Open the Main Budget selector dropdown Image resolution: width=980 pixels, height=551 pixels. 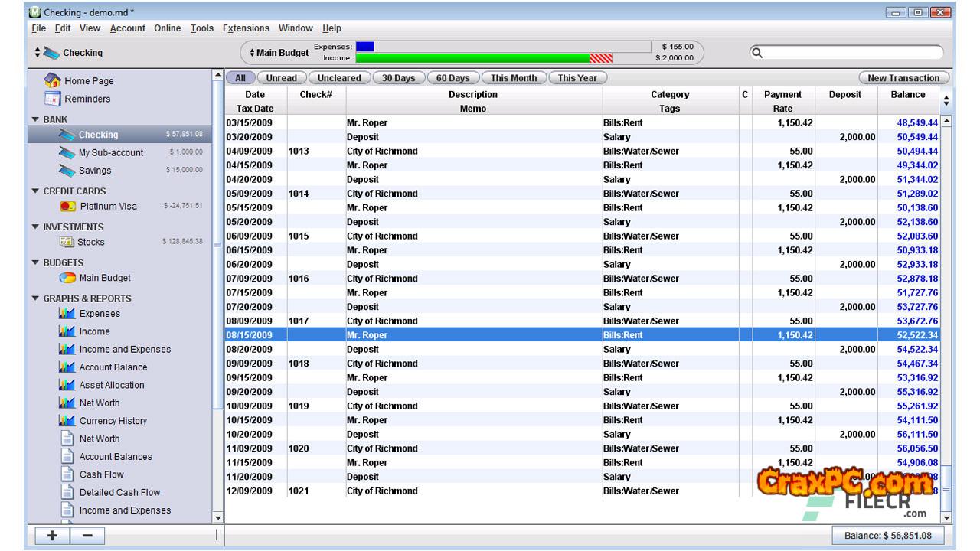point(279,53)
